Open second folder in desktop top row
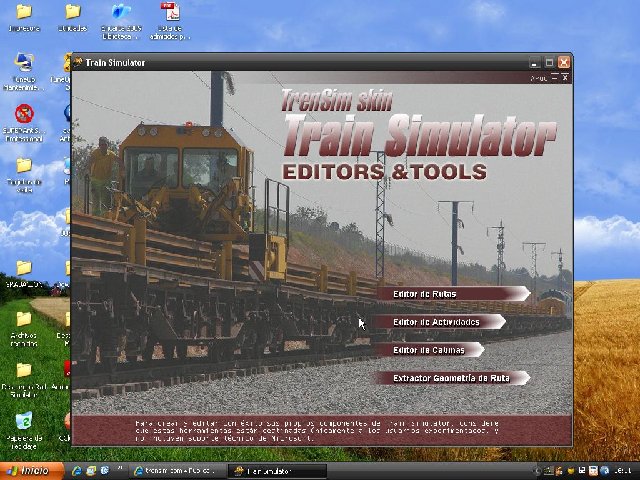640x480 pixels. tap(73, 13)
